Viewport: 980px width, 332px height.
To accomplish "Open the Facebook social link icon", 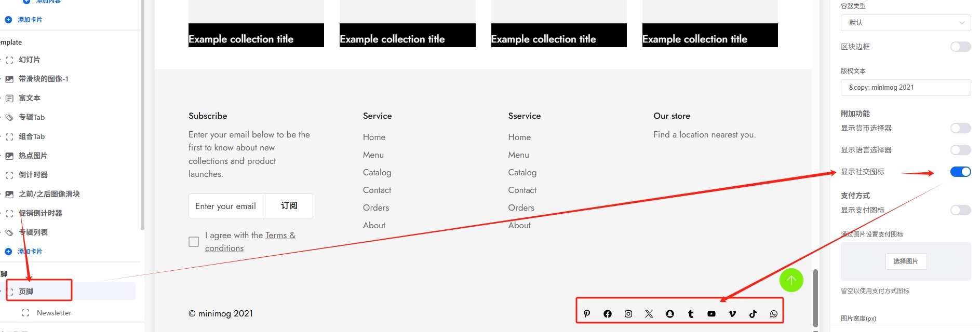I will (608, 314).
